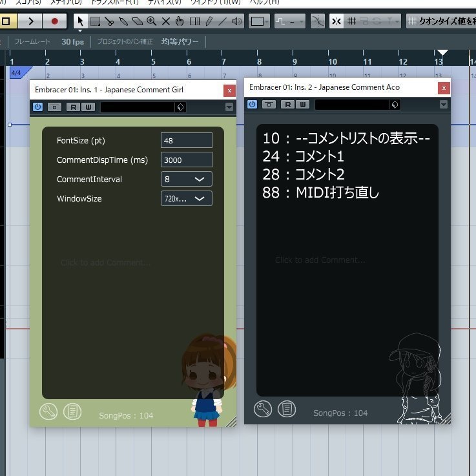Viewport: 476px width, 476px height.
Task: Select the Split scissors tool
Action: coord(109,21)
